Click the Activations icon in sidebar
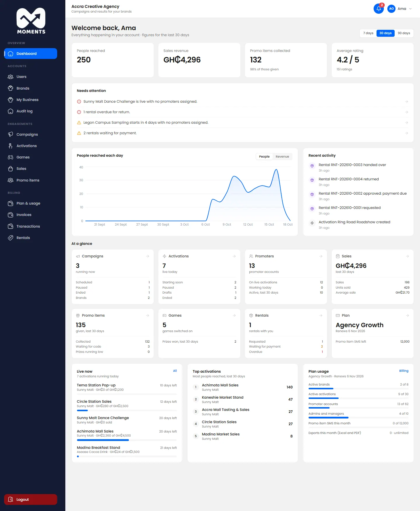Screen dimensions: 420x511 pos(10,146)
